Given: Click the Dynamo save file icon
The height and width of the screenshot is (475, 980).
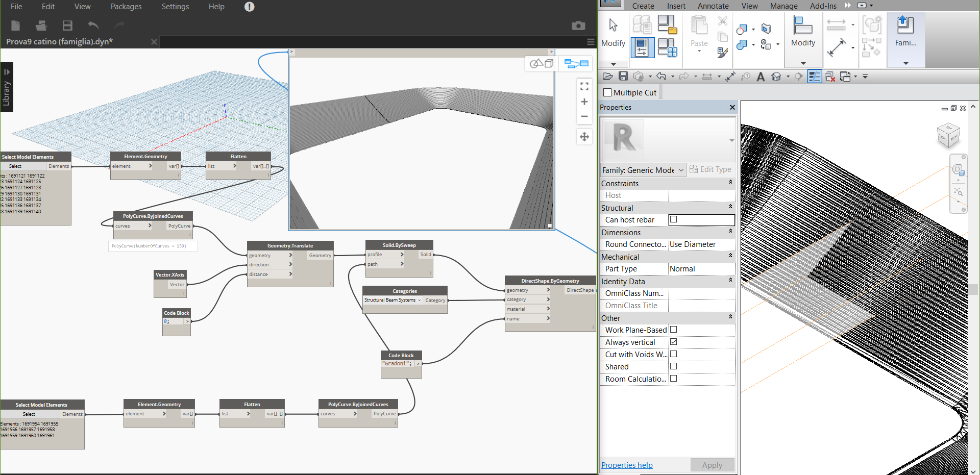Looking at the screenshot, I should tap(67, 26).
